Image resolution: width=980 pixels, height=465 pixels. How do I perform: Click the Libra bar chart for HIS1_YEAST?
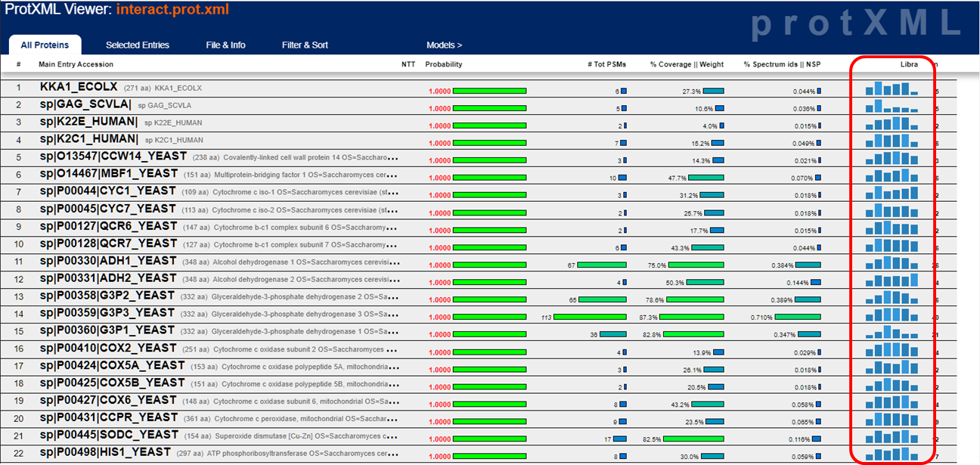pos(892,454)
